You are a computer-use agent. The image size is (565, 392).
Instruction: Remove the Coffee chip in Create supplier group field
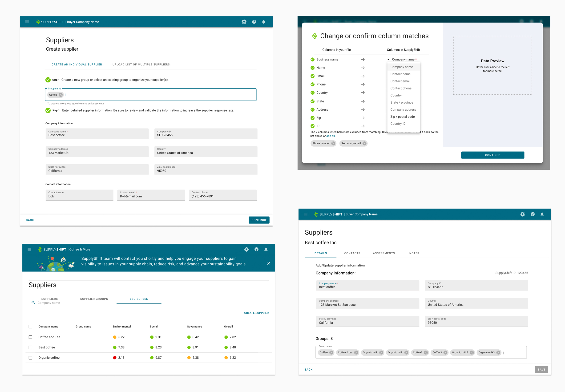tap(61, 95)
